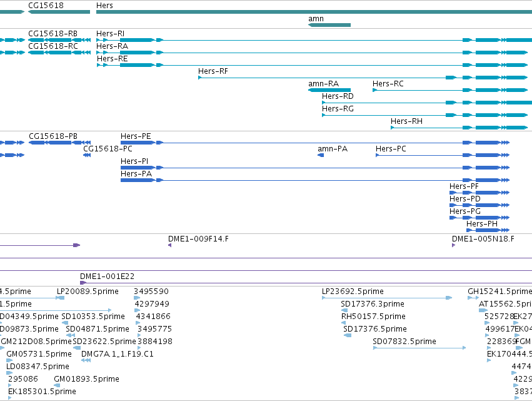Click the amn-RA transcript bar
The width and height of the screenshot is (532, 401).
[x=329, y=90]
